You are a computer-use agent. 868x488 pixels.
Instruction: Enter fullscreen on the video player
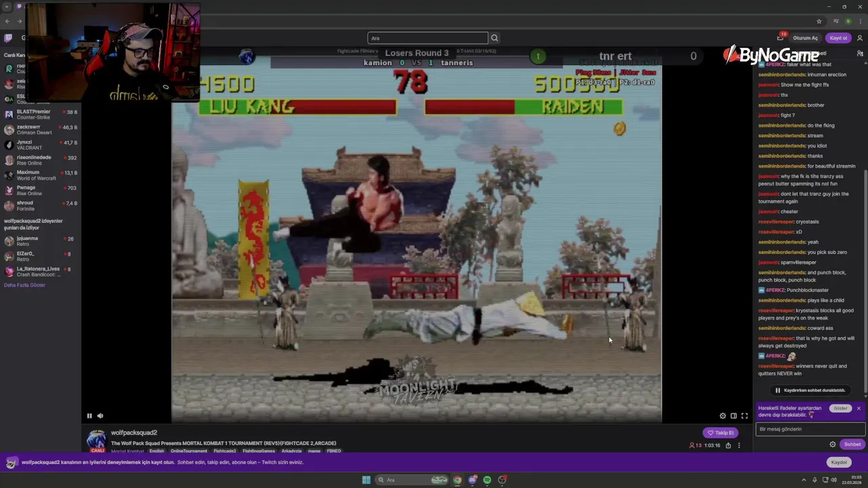tap(744, 415)
